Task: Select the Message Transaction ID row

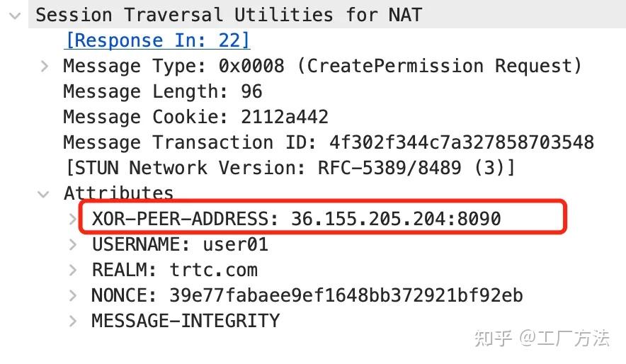Action: (x=328, y=143)
